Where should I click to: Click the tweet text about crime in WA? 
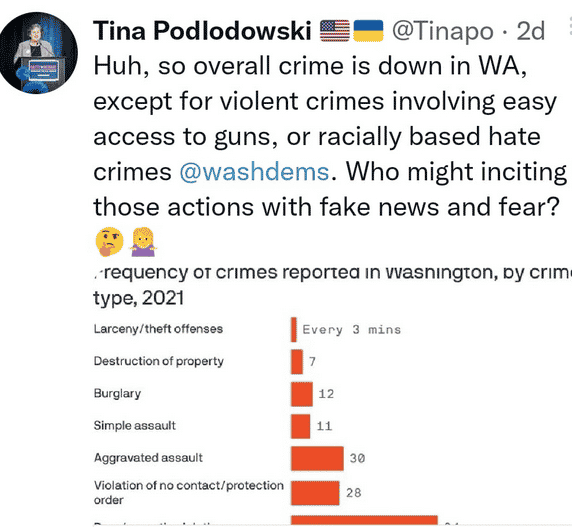pyautogui.click(x=330, y=136)
